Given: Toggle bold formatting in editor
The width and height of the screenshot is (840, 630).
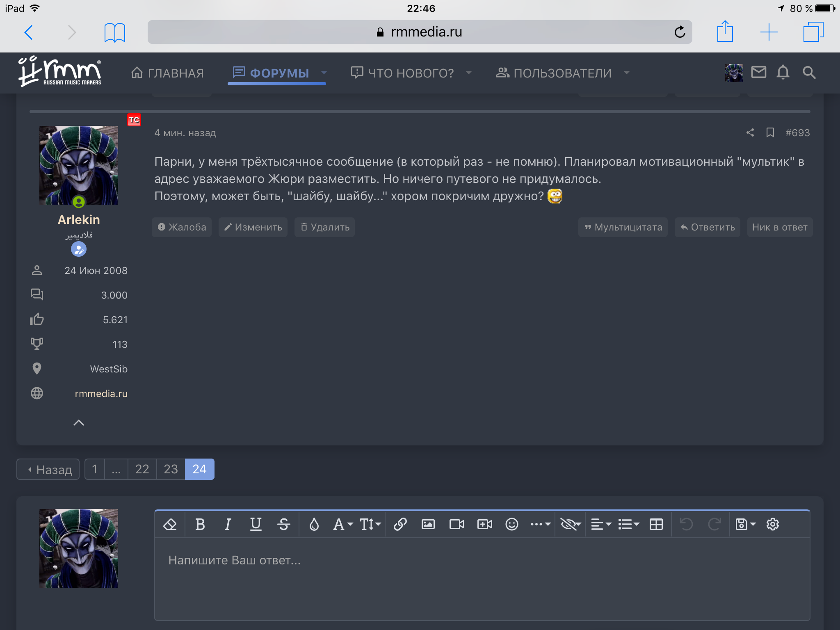Looking at the screenshot, I should tap(200, 524).
